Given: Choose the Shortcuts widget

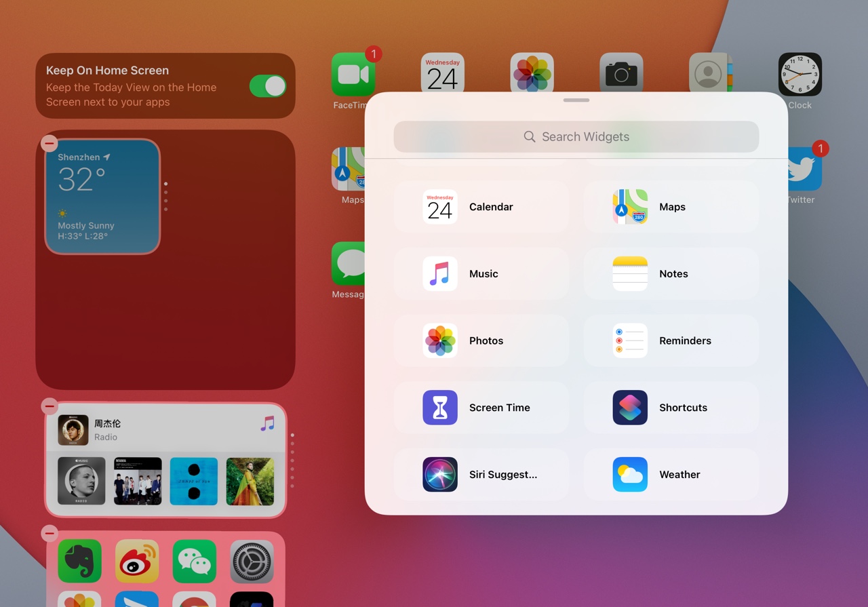Looking at the screenshot, I should (x=671, y=408).
